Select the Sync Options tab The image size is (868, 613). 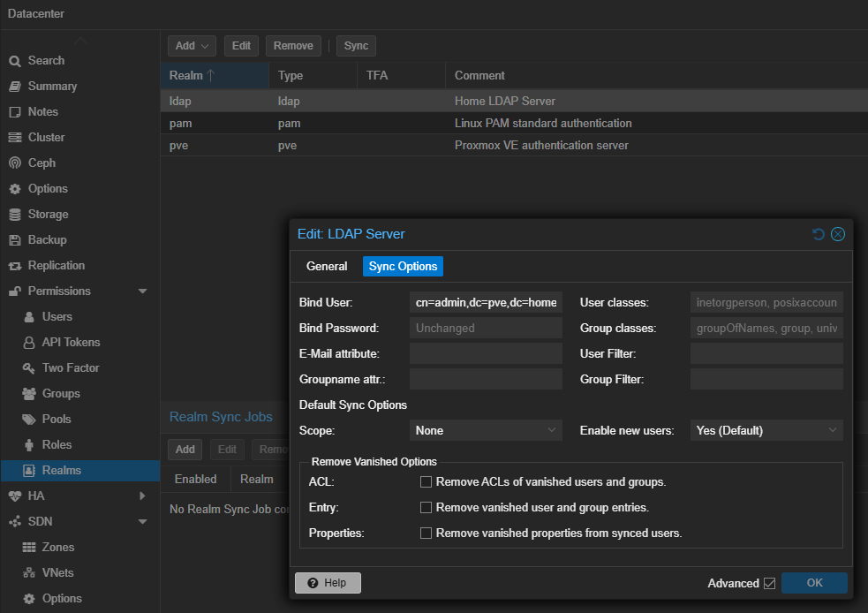click(403, 266)
